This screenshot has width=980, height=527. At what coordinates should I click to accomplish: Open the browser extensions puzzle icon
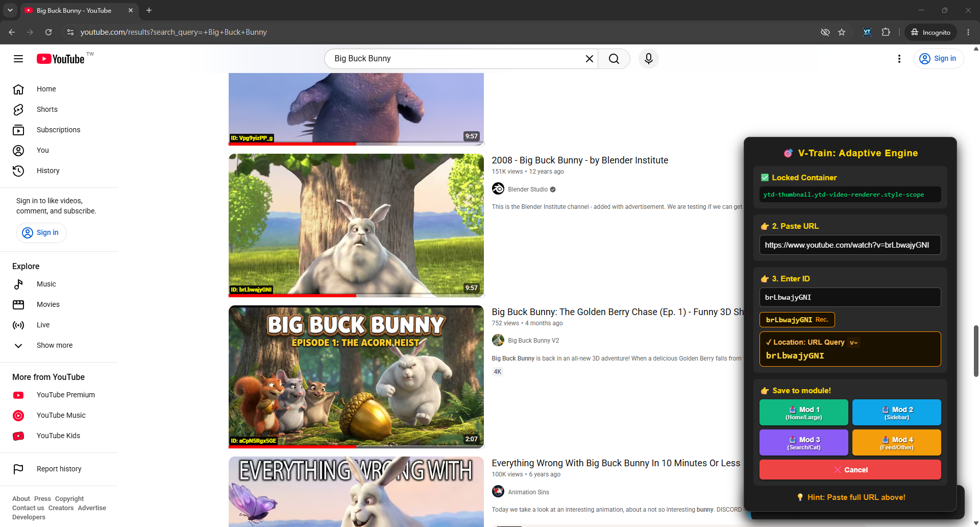pyautogui.click(x=886, y=32)
